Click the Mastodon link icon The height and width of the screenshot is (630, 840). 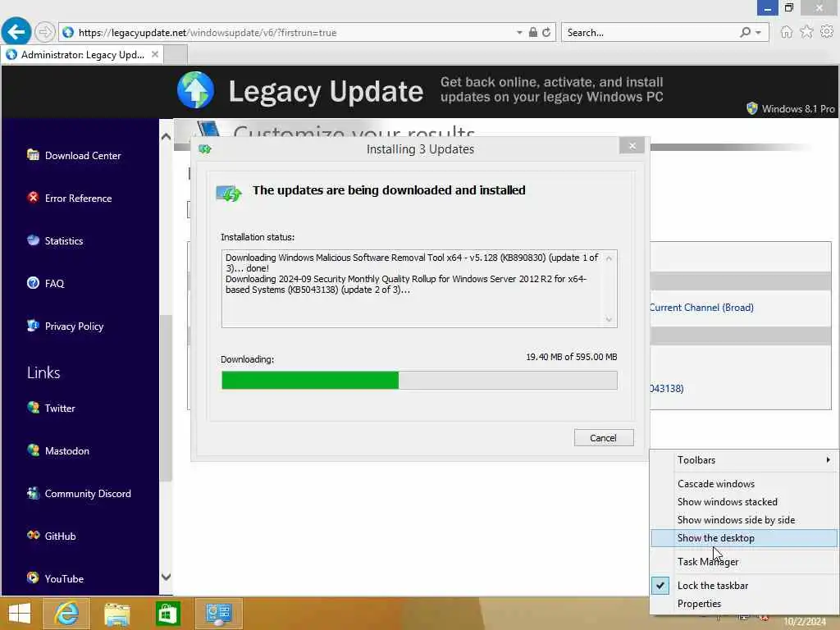[33, 450]
